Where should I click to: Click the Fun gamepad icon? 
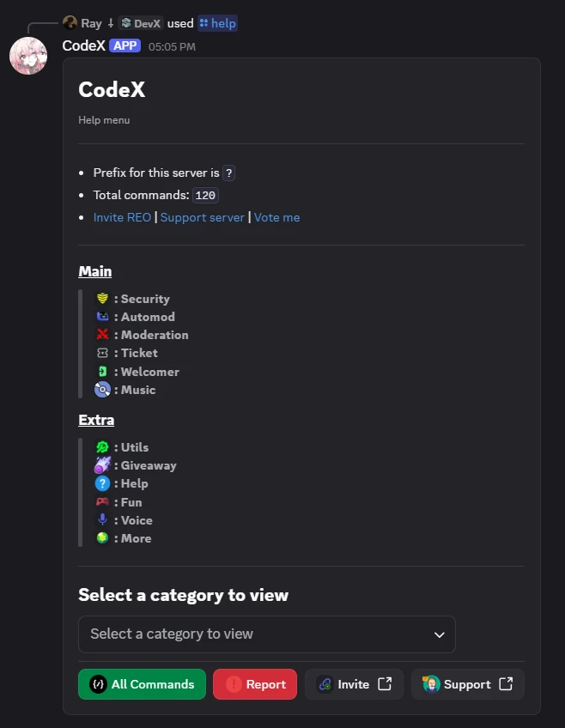click(102, 502)
